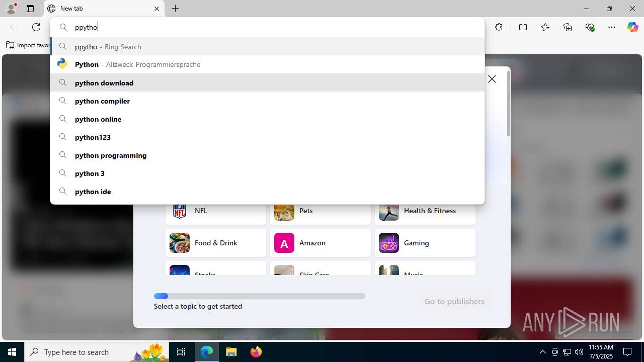The image size is (644, 362).
Task: Open a new tab with plus icon
Action: click(175, 9)
